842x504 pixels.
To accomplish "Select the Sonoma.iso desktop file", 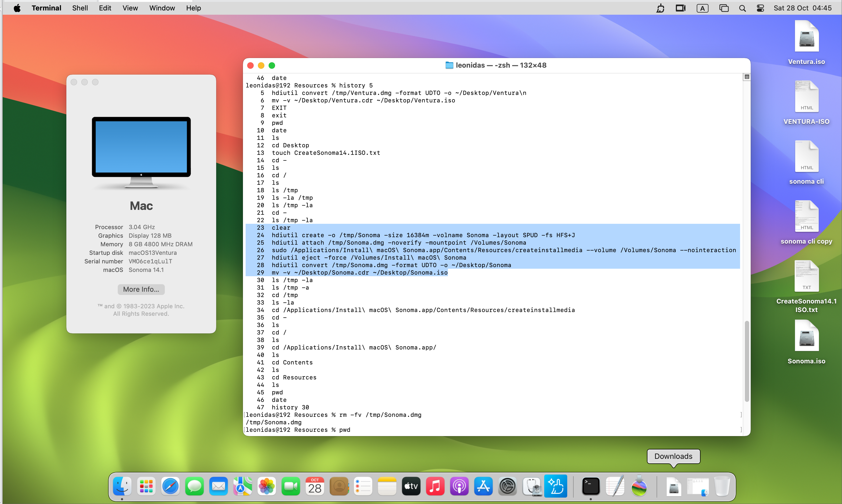I will [x=806, y=342].
